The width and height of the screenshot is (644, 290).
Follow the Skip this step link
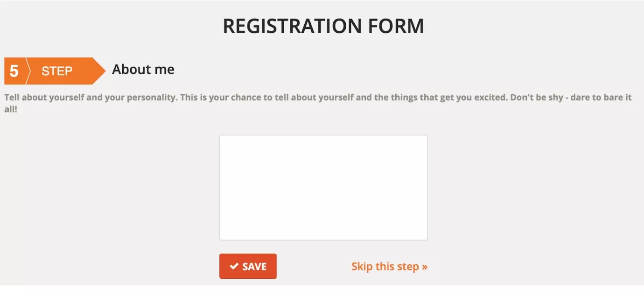tap(389, 267)
